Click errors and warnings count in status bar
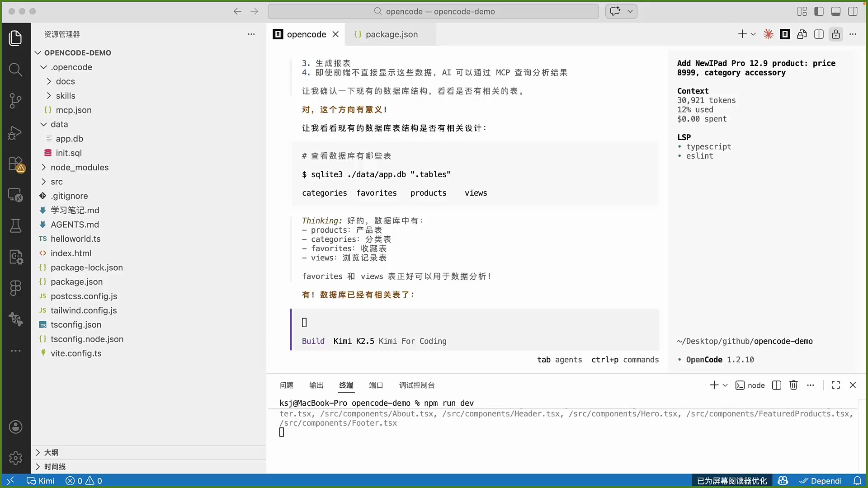 [84, 481]
